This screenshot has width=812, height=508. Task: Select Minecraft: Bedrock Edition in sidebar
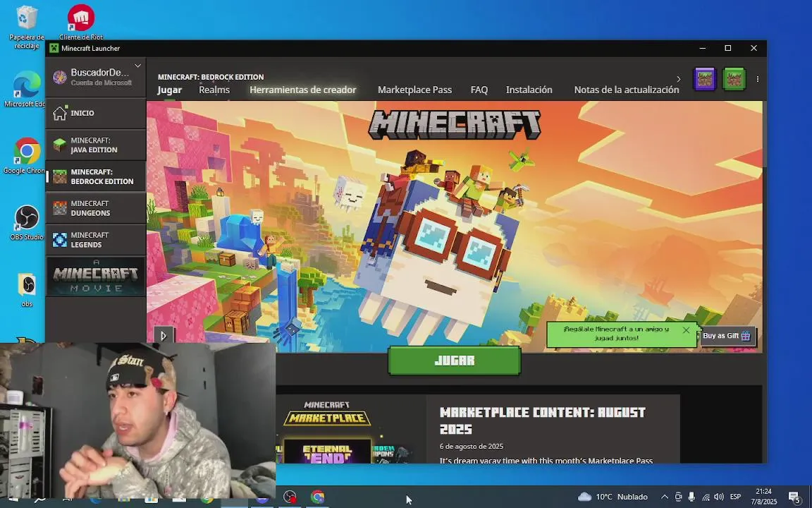(95, 177)
